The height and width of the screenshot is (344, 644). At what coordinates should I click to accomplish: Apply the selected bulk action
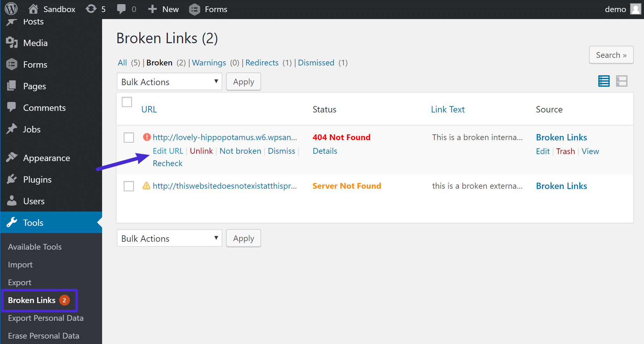(243, 82)
